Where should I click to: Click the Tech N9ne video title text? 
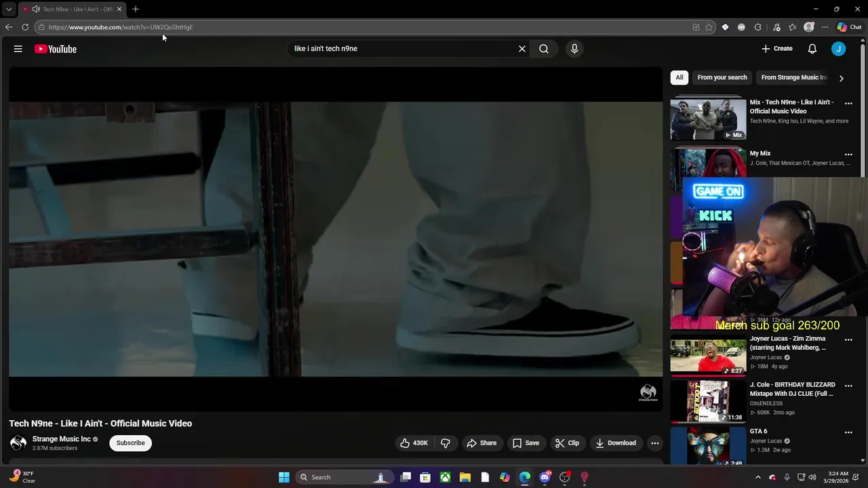pos(100,424)
